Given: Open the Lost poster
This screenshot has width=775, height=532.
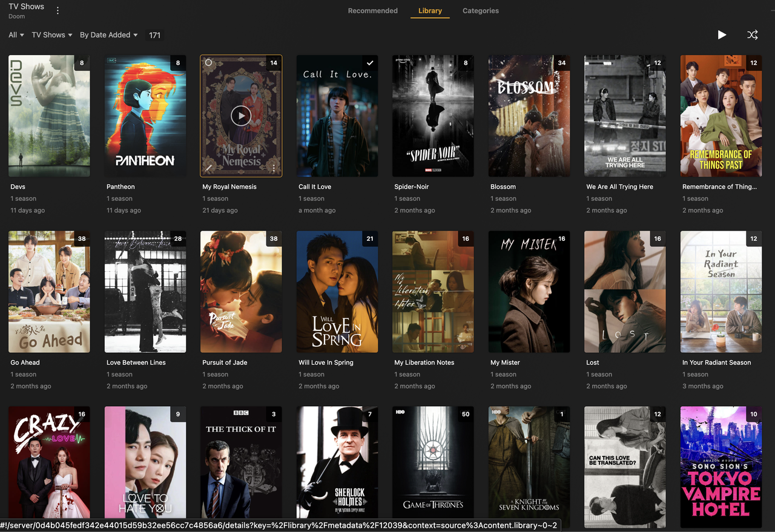Looking at the screenshot, I should [x=625, y=292].
